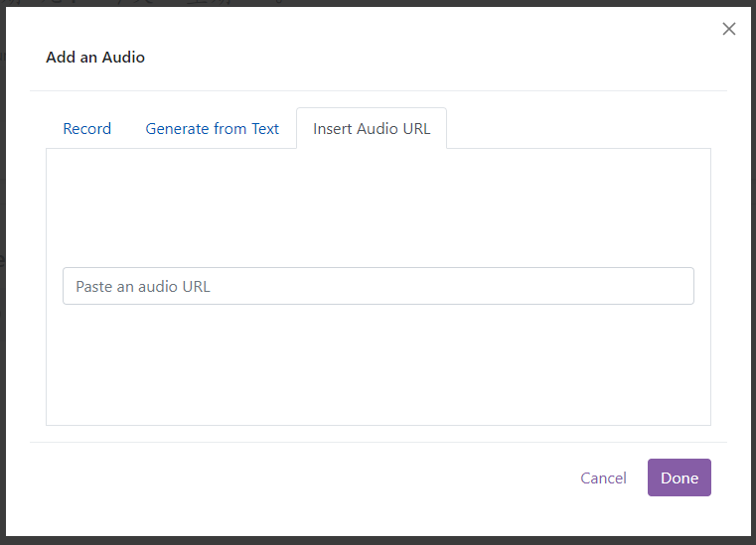The image size is (756, 545).
Task: Close the Add an Audio dialog
Action: point(728,29)
